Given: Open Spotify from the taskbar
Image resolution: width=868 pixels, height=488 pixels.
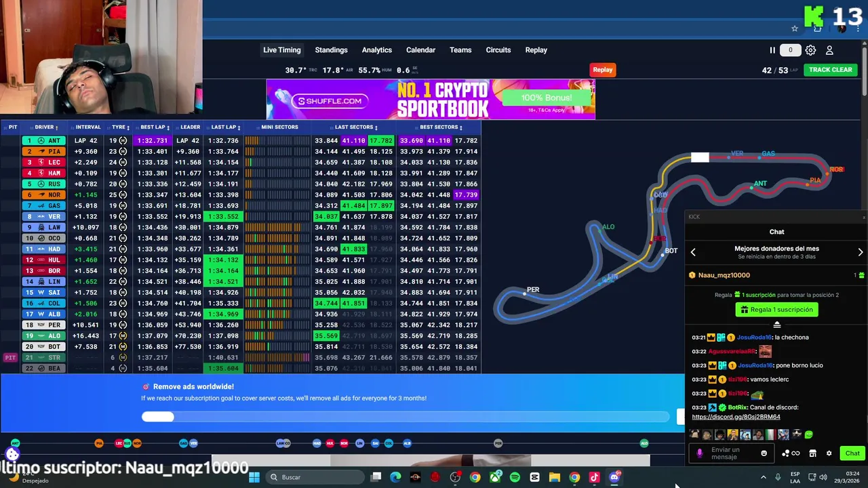Looking at the screenshot, I should click(515, 477).
